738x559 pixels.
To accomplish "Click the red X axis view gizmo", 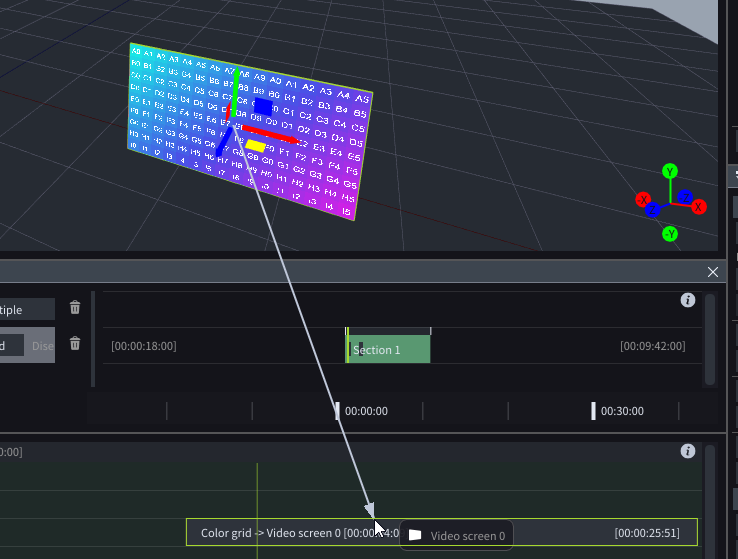I will pyautogui.click(x=699, y=207).
